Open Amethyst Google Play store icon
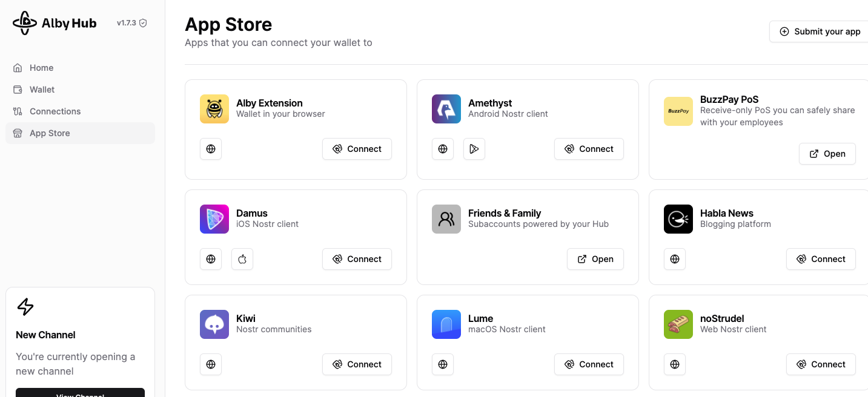Image resolution: width=868 pixels, height=397 pixels. coord(474,149)
